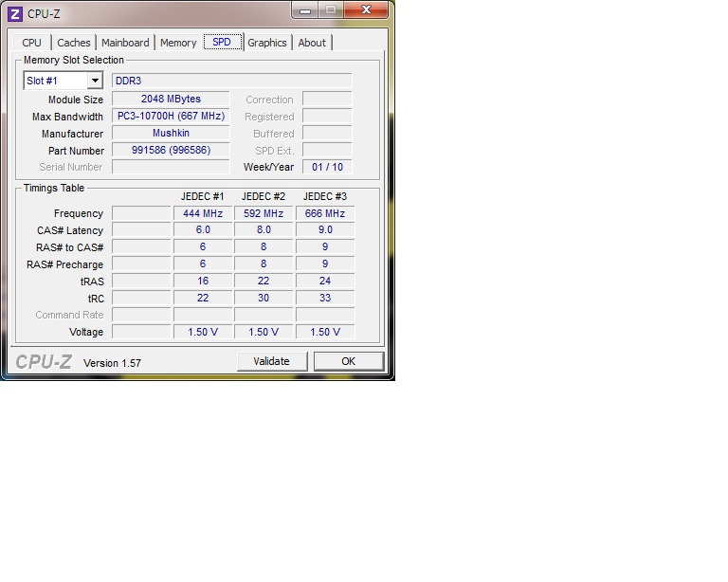
Task: Click the part number 991586 (996586)
Action: click(171, 151)
